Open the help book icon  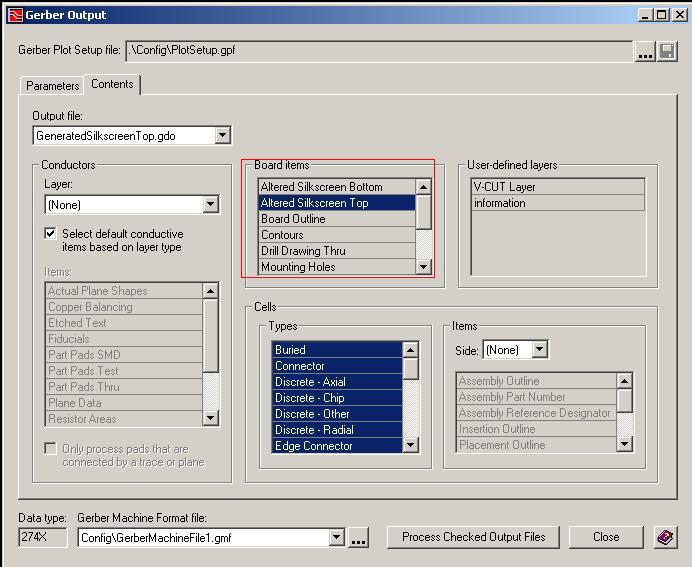pyautogui.click(x=665, y=537)
